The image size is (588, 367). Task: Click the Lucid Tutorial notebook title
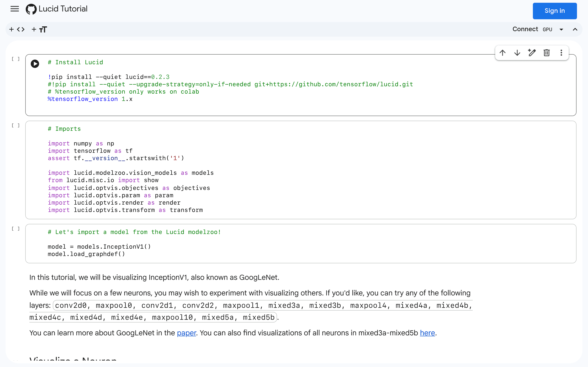pos(63,9)
